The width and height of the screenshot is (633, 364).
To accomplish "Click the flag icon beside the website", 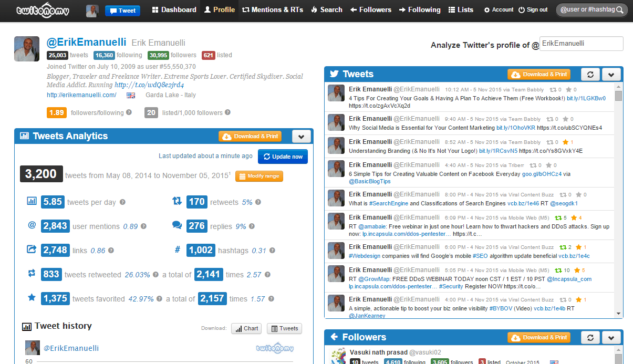I will [x=131, y=96].
